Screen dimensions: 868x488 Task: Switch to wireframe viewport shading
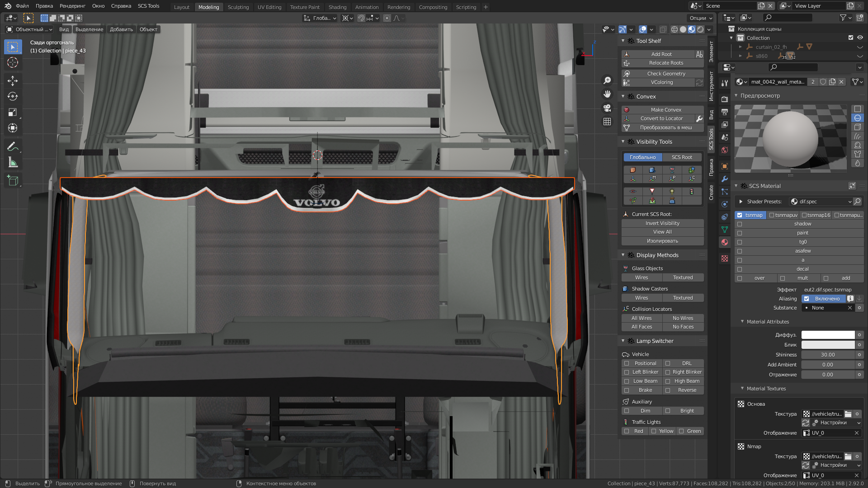(x=675, y=29)
